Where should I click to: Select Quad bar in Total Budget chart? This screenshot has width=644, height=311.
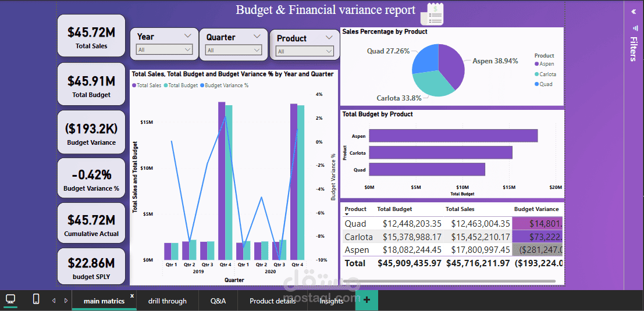[x=427, y=169]
